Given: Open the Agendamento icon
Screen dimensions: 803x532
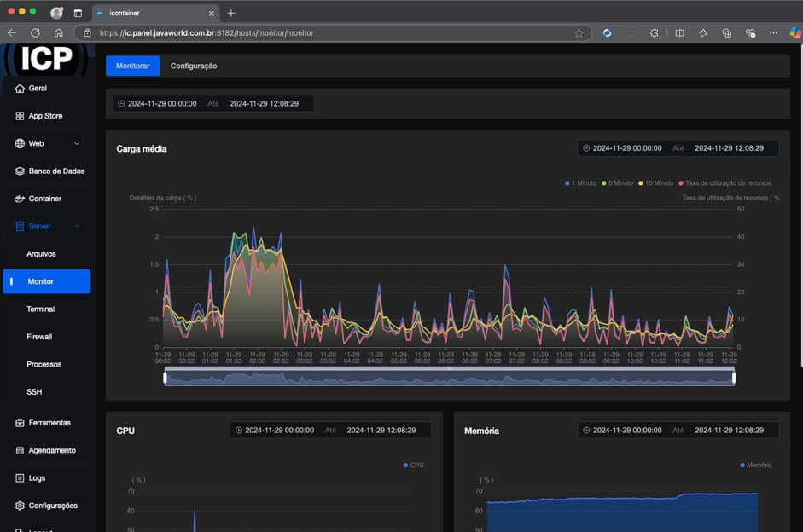Looking at the screenshot, I should tap(19, 450).
